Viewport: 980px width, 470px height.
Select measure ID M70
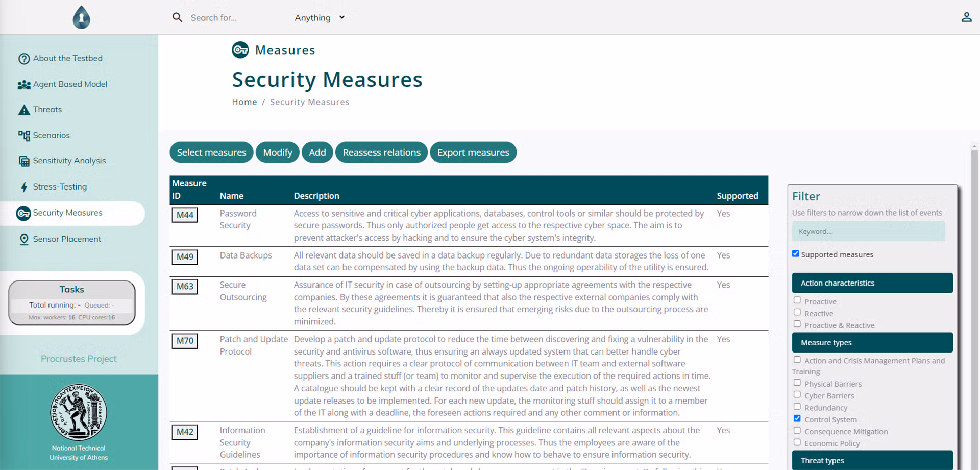(185, 341)
